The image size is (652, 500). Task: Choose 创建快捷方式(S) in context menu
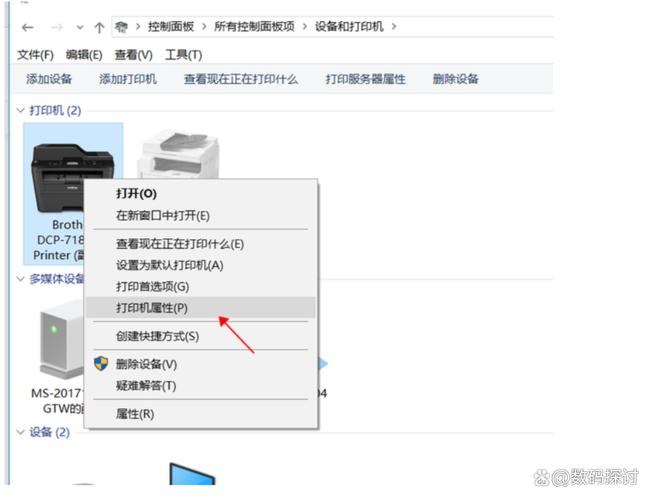(200, 336)
